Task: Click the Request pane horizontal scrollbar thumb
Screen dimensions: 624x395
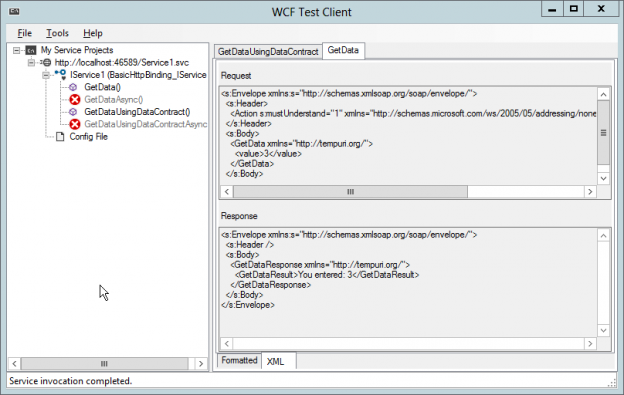Action: (x=350, y=192)
